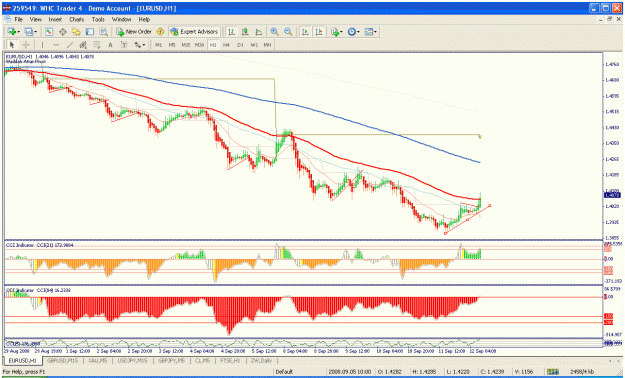The width and height of the screenshot is (625, 378).
Task: Switch chart to MN timeframe
Action: [267, 45]
